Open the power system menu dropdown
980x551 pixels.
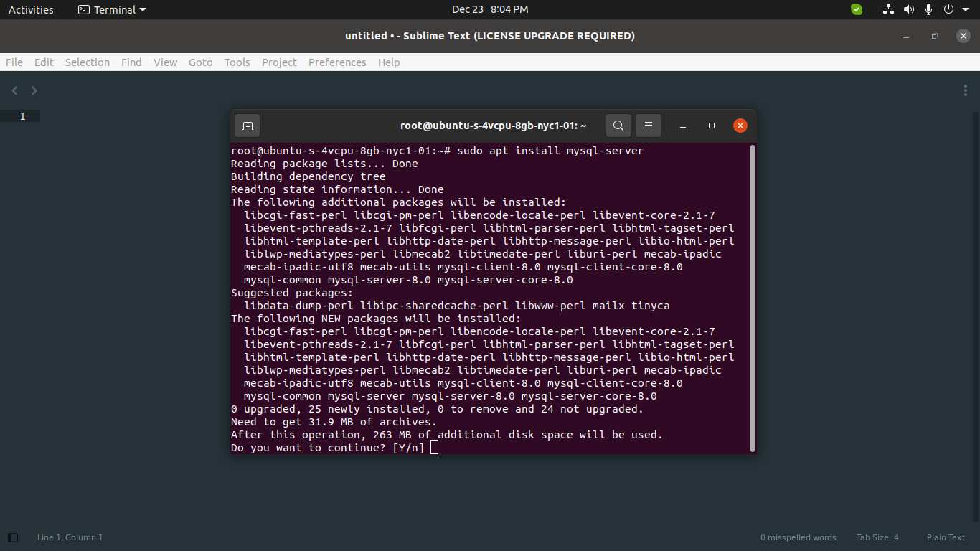coord(954,9)
